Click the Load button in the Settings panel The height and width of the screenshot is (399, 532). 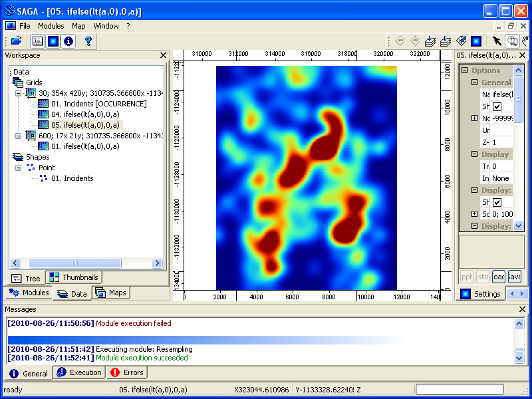click(x=499, y=276)
